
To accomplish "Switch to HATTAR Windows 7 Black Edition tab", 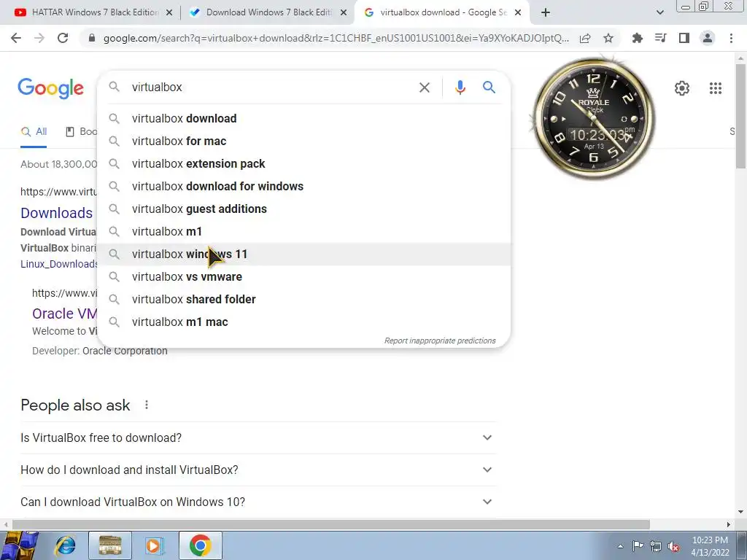I will (x=93, y=12).
